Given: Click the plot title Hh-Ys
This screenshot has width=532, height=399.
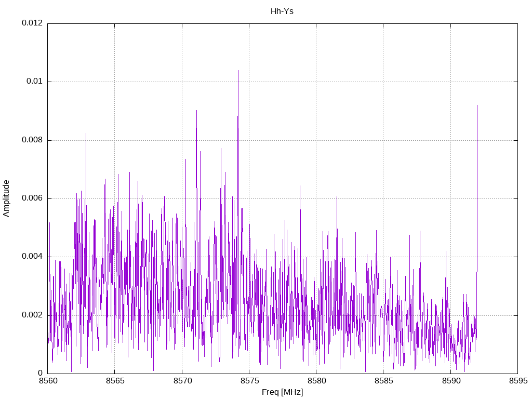Looking at the screenshot, I should click(282, 11).
